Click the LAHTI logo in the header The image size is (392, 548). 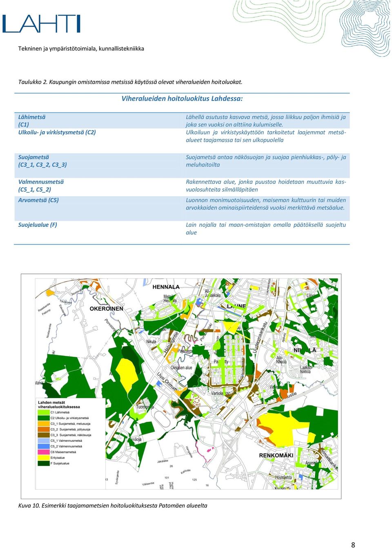41,24
